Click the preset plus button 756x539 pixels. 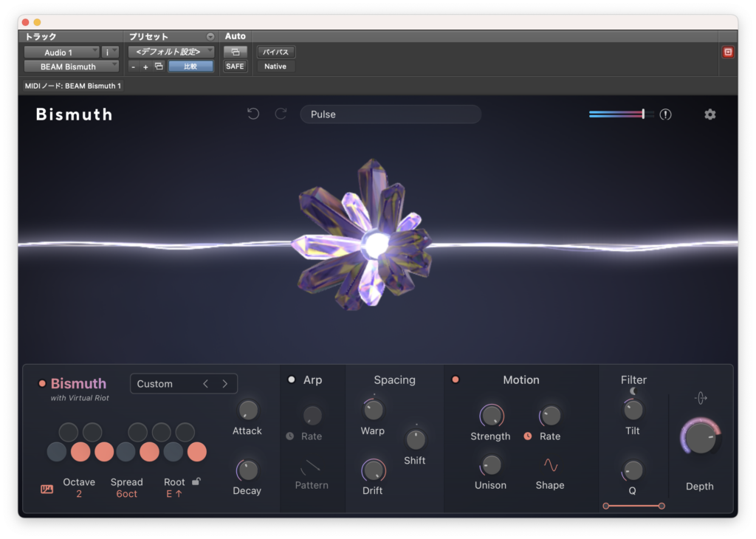pyautogui.click(x=145, y=66)
